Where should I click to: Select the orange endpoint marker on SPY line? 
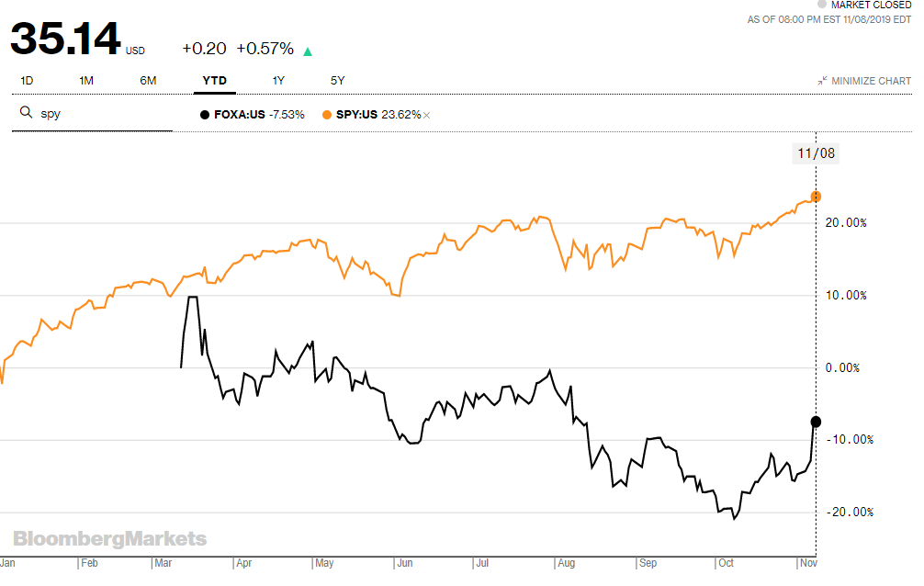(x=815, y=197)
